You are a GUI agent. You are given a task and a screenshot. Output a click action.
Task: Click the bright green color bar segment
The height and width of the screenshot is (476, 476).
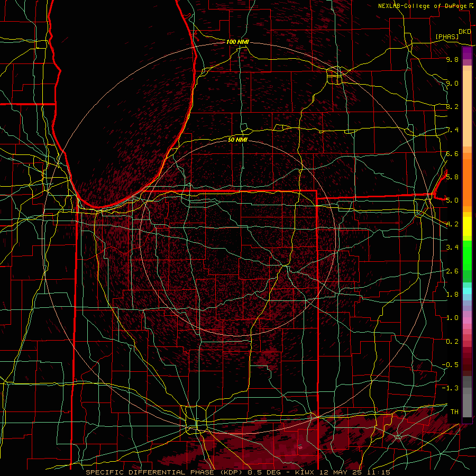[467, 254]
